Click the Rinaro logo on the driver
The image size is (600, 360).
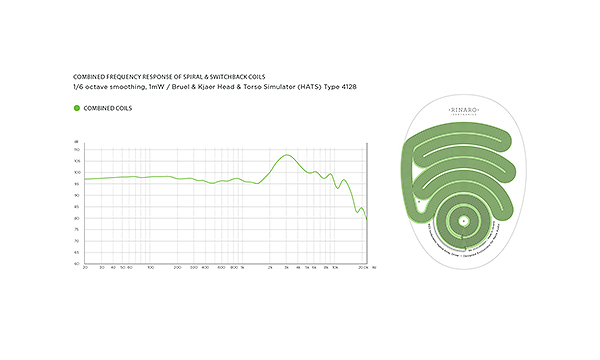pyautogui.click(x=463, y=111)
